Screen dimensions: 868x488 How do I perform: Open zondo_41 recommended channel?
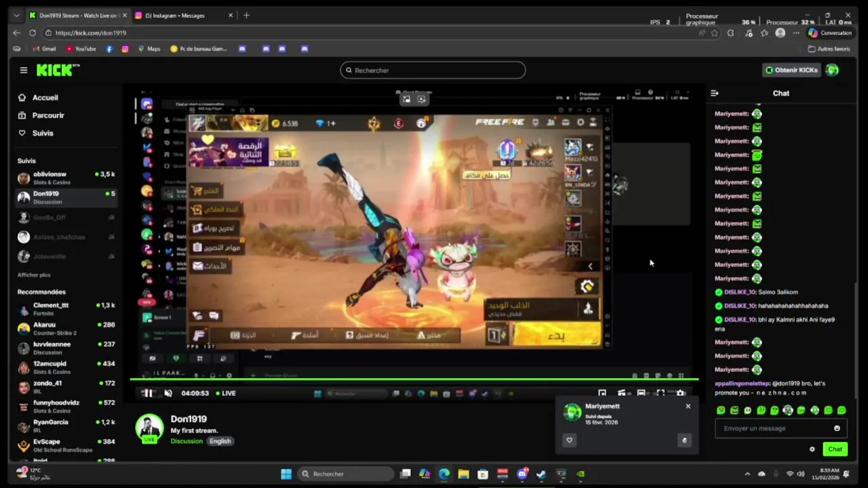pos(66,386)
